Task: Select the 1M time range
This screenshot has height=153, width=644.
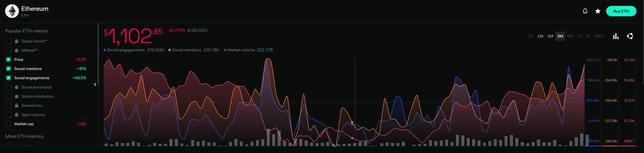Action: coord(550,36)
